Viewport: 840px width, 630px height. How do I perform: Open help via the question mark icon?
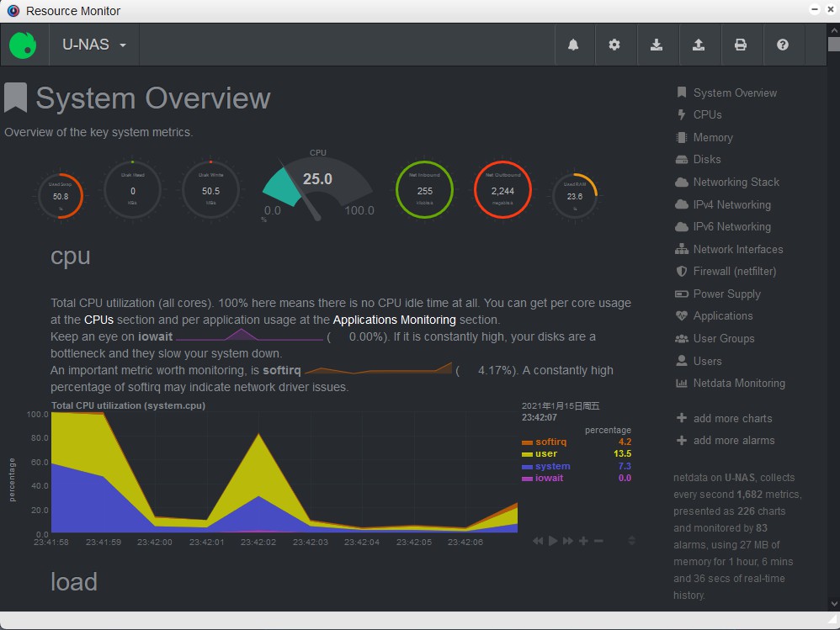[x=783, y=45]
